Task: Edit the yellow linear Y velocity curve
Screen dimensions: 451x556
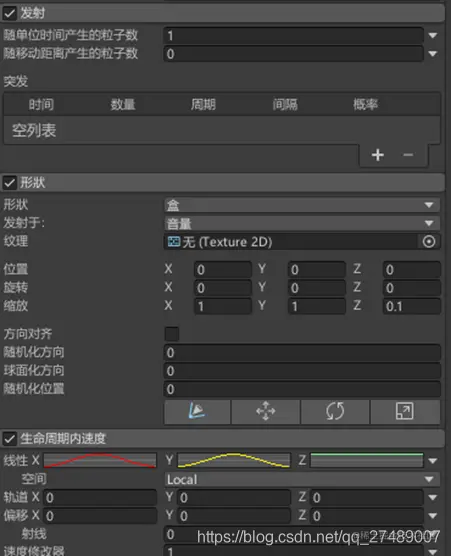Action: pos(234,460)
